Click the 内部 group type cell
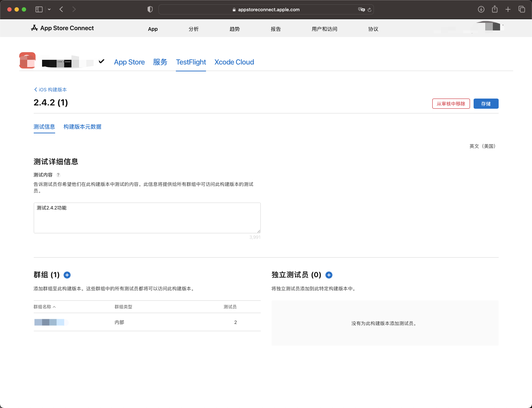The width and height of the screenshot is (532, 408). coord(119,322)
